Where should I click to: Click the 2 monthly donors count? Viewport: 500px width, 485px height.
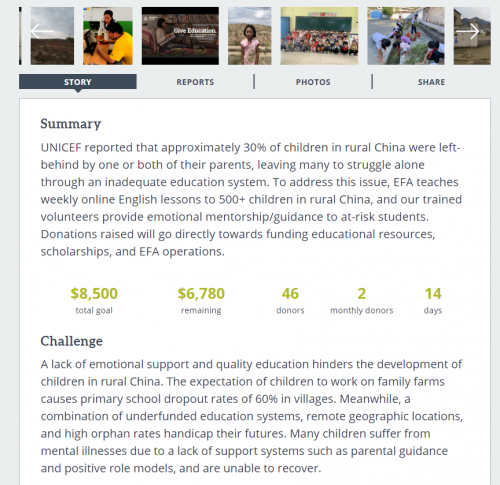coord(362,294)
